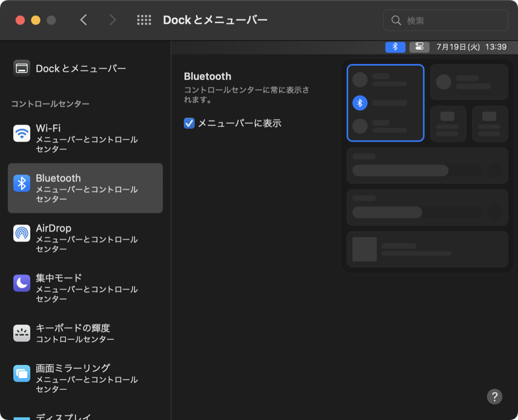Image resolution: width=518 pixels, height=420 pixels.
Task: Select Dockとメニューバー in the sidebar
Action: pos(85,68)
